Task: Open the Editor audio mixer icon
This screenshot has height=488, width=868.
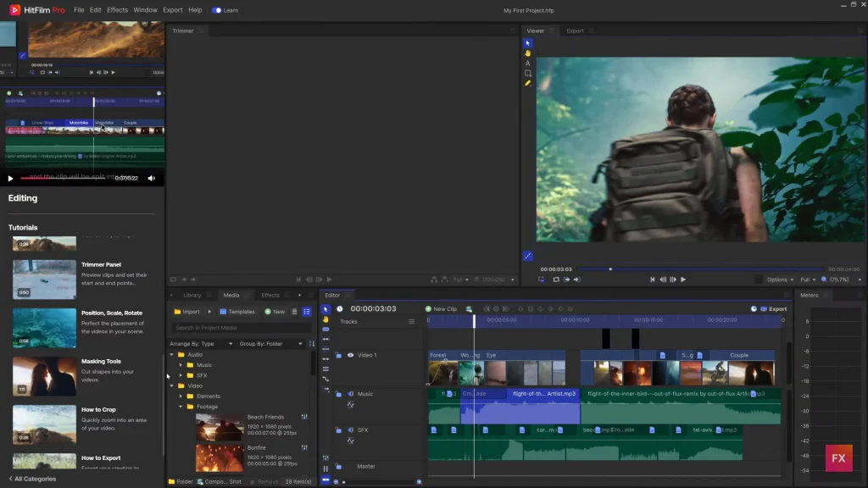Action: [x=325, y=457]
